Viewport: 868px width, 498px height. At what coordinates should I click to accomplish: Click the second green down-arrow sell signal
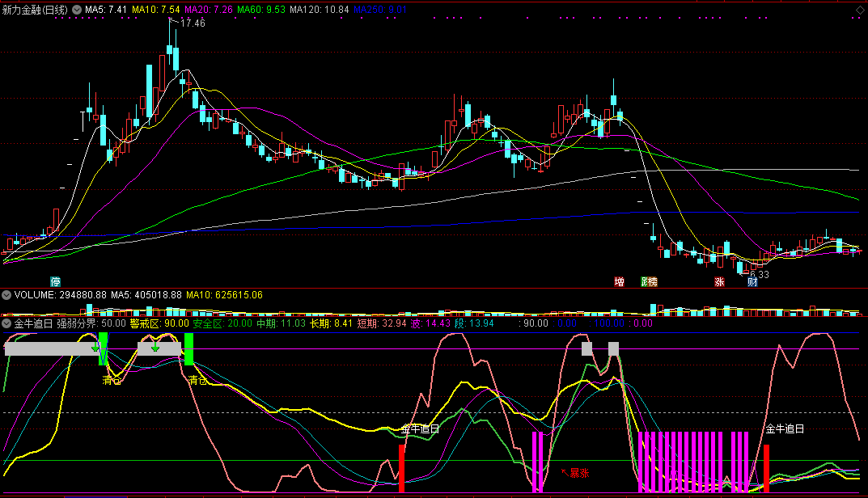click(x=155, y=348)
